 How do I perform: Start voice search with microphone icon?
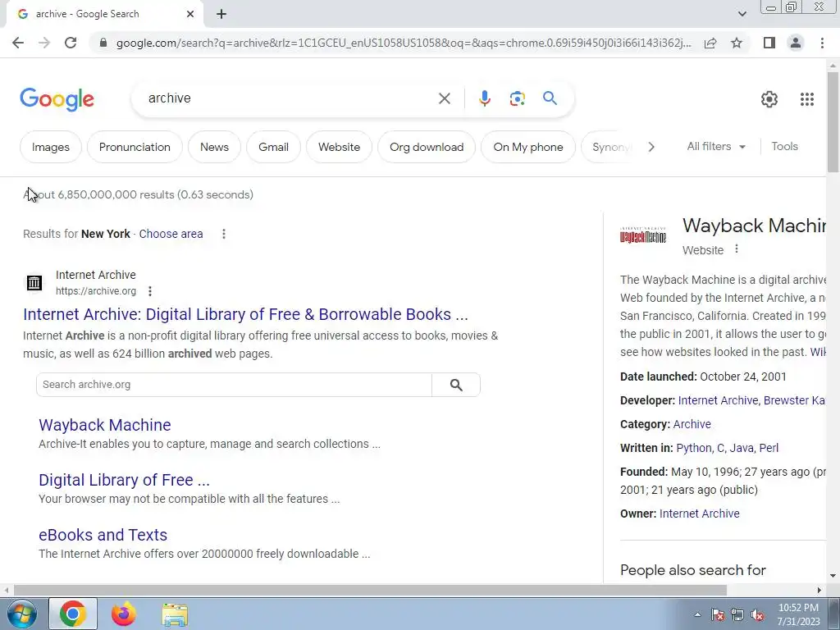tap(484, 98)
